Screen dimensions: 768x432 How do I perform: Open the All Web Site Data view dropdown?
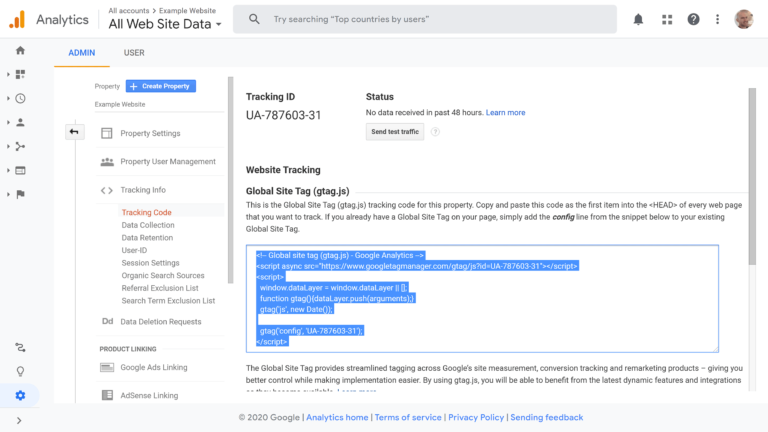[165, 24]
